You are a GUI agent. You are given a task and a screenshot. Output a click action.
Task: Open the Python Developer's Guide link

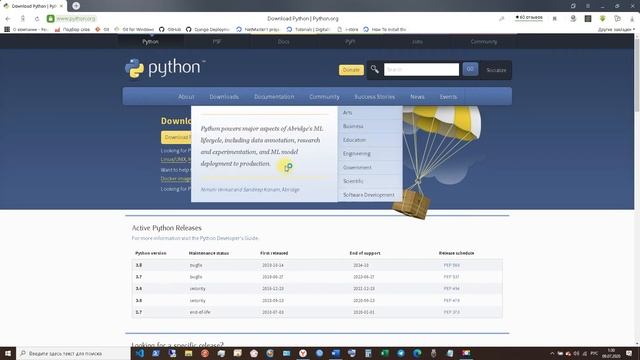pyautogui.click(x=229, y=238)
